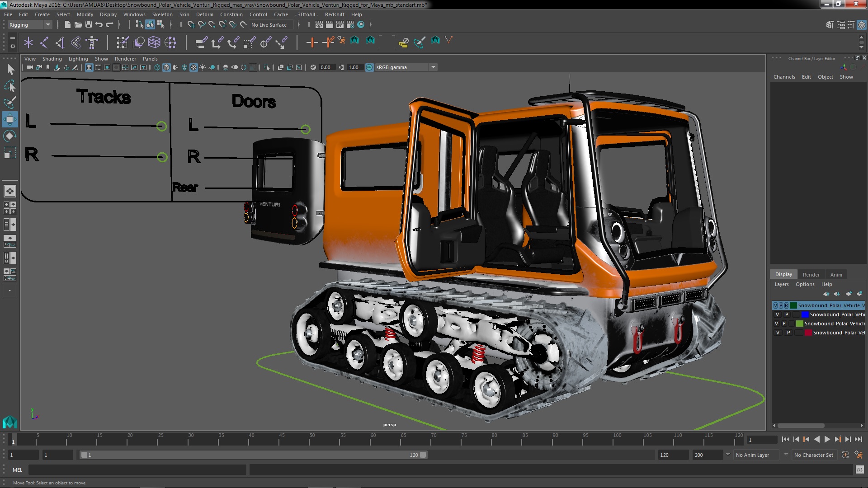Toggle P playback box of green layer
Image resolution: width=868 pixels, height=488 pixels.
784,324
